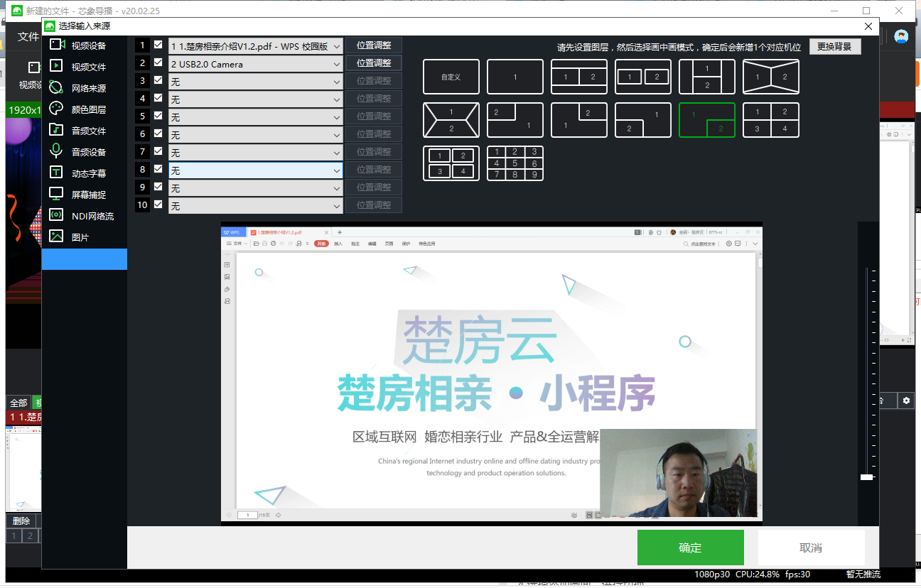Click the user avatar in main window

point(901,37)
